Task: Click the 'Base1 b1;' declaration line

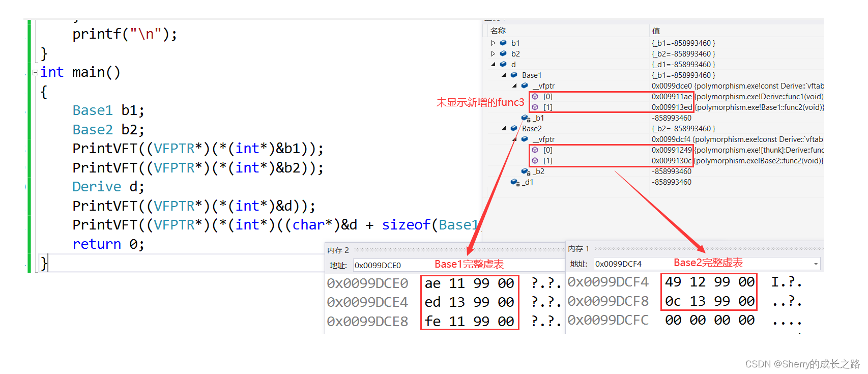Action: (108, 110)
